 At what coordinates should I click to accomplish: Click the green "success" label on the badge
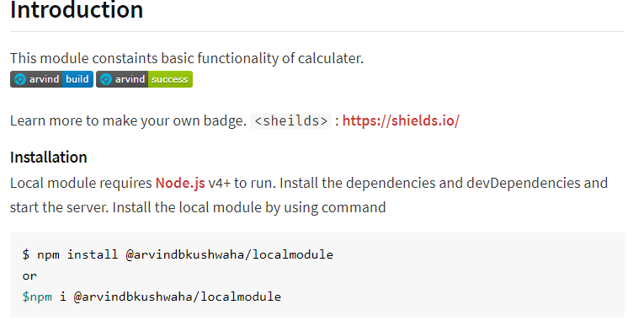(170, 79)
